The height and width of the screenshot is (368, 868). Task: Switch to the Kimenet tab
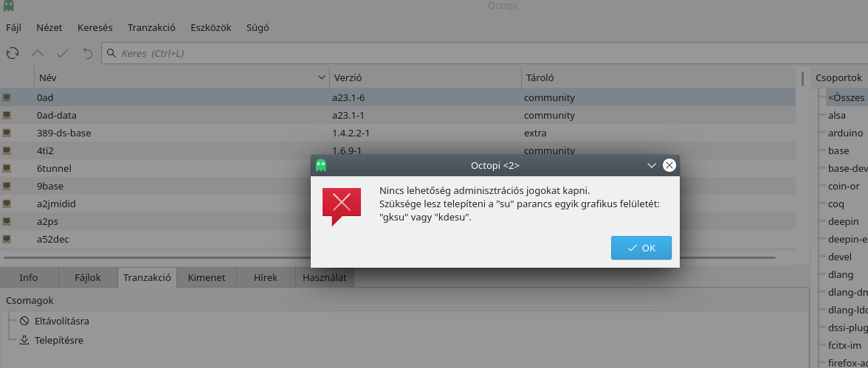(207, 278)
